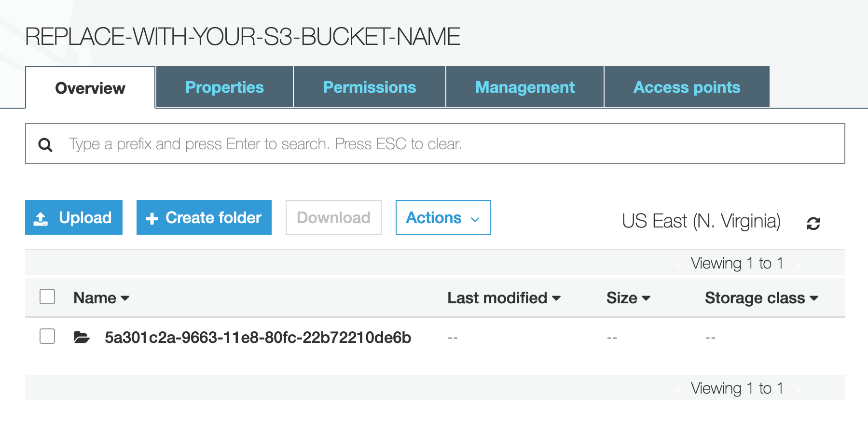Click the Create folder button
Image resolution: width=868 pixels, height=425 pixels.
point(204,217)
